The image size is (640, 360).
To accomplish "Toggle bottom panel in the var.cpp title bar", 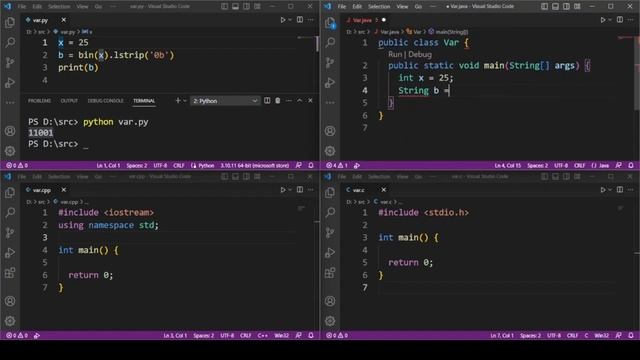I will (236, 177).
